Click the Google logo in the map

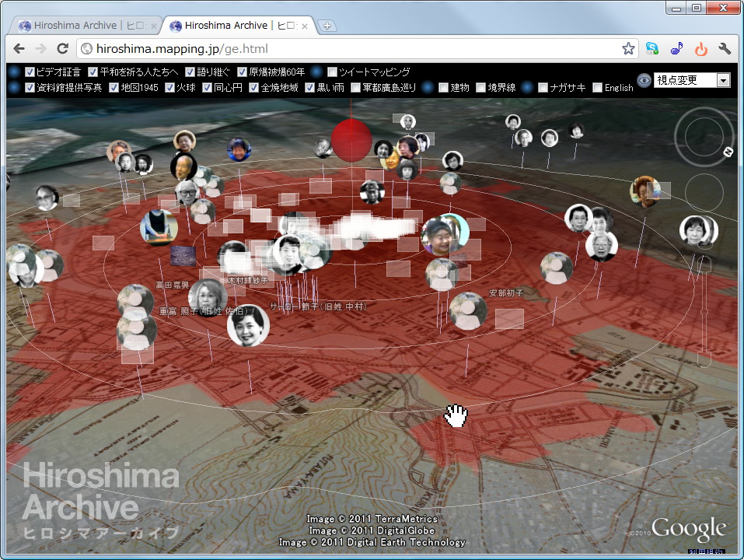click(689, 528)
